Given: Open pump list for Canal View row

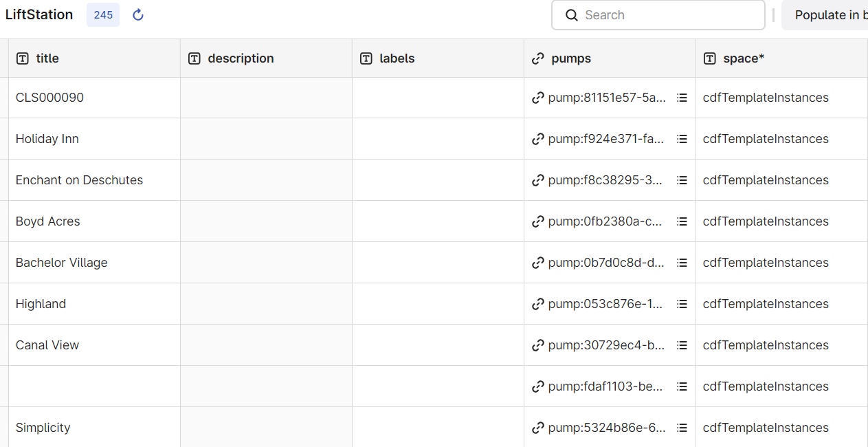Looking at the screenshot, I should [x=682, y=345].
